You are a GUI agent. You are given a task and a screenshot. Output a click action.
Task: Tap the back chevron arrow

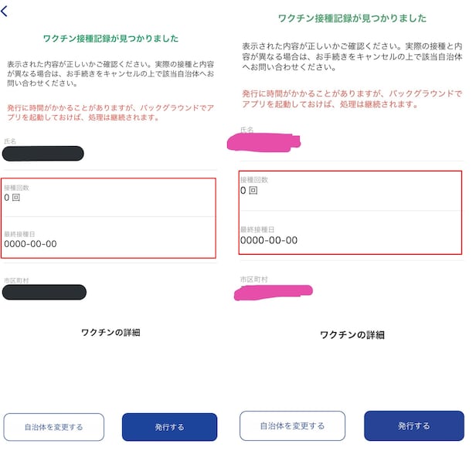coord(5,11)
